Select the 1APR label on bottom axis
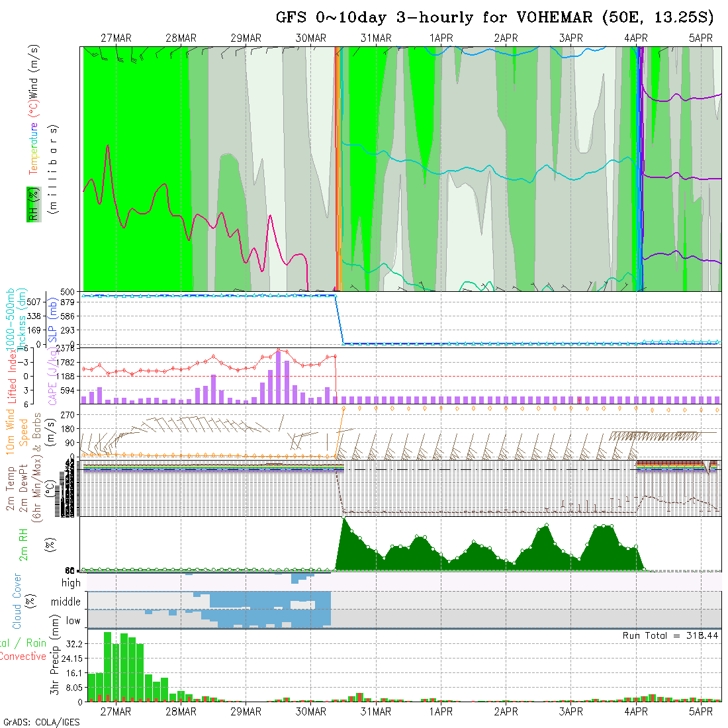The image size is (728, 728). pyautogui.click(x=441, y=711)
